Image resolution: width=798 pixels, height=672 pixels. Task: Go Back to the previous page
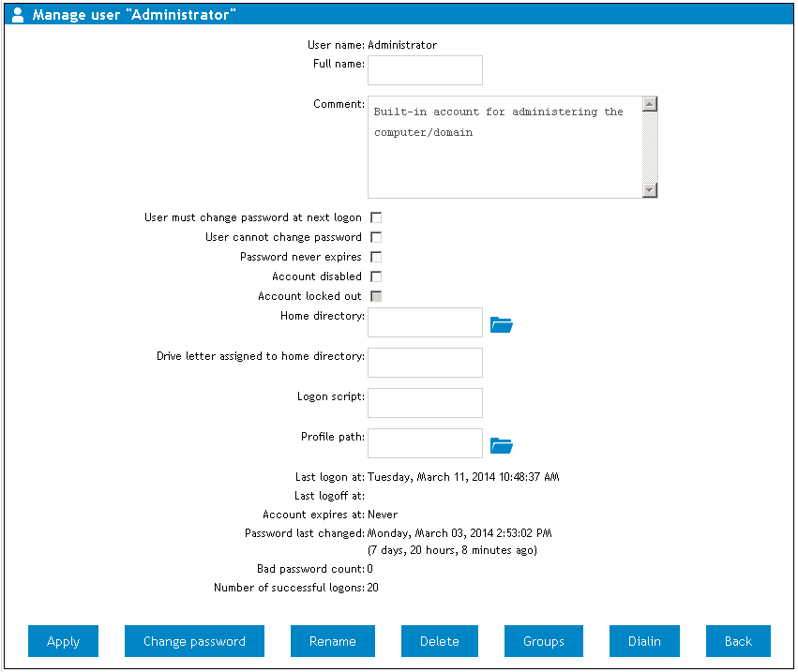[x=738, y=641]
